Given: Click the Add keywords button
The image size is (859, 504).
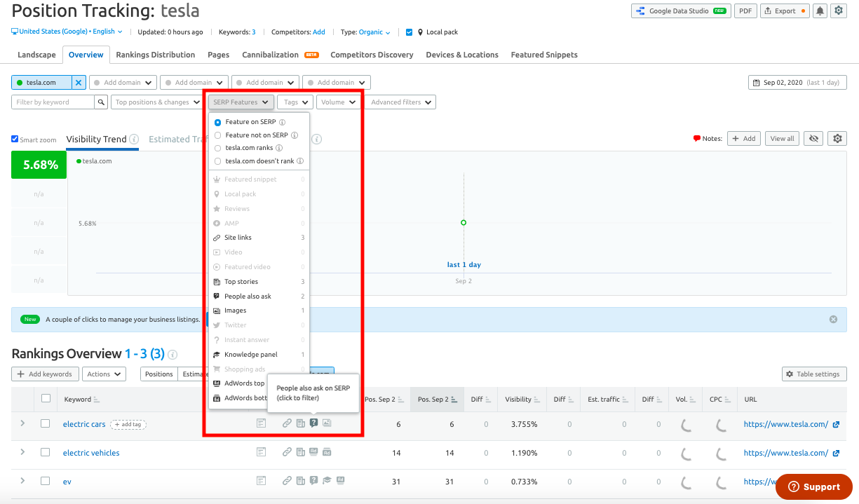Looking at the screenshot, I should [x=45, y=374].
